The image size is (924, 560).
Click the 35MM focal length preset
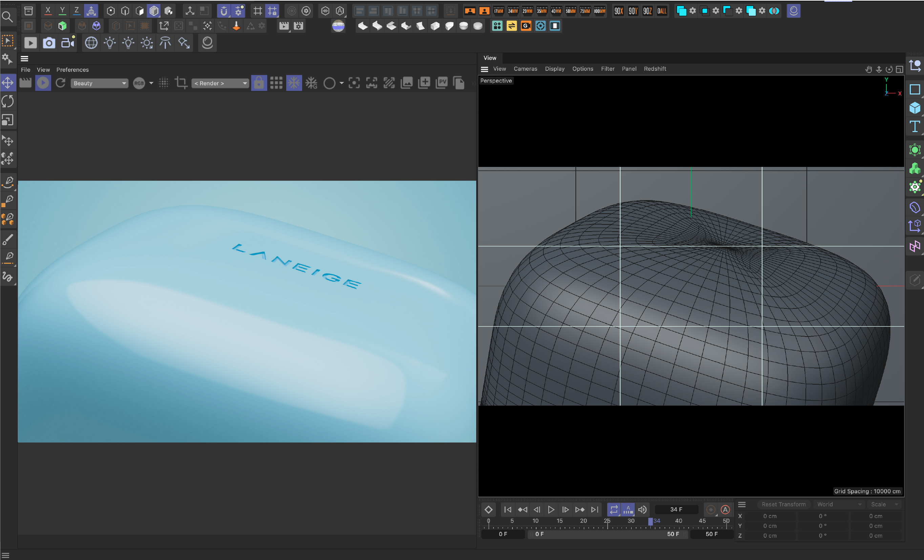click(x=542, y=11)
